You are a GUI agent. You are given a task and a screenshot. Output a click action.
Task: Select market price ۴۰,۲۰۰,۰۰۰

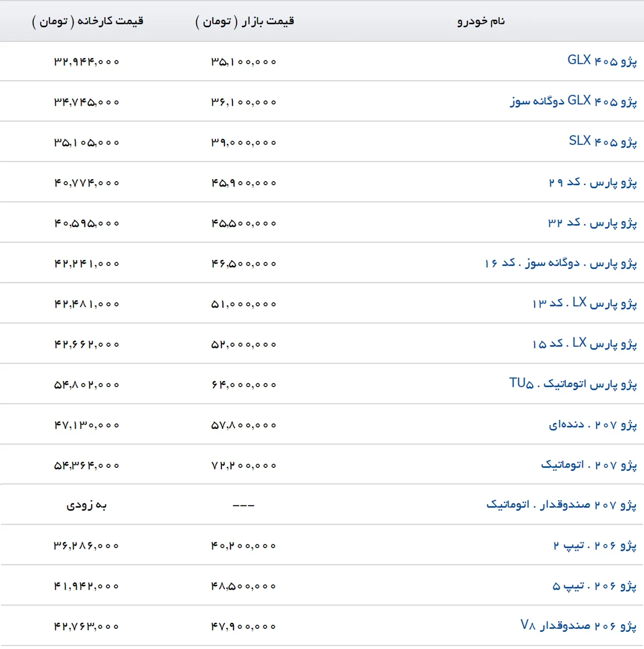pos(244,546)
